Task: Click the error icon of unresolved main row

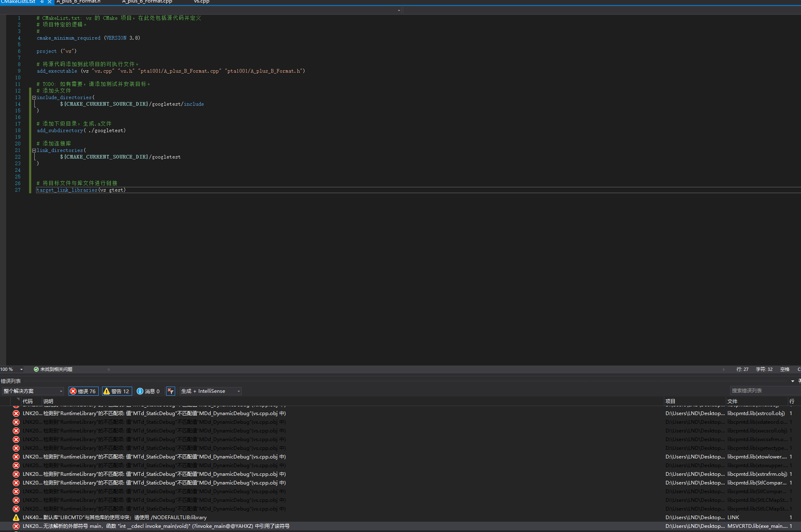Action: (16, 526)
